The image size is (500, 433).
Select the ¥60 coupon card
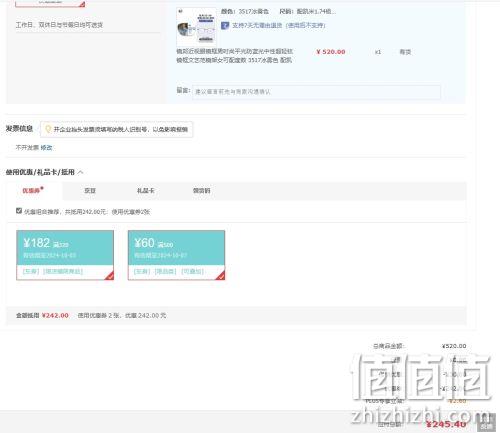click(176, 255)
